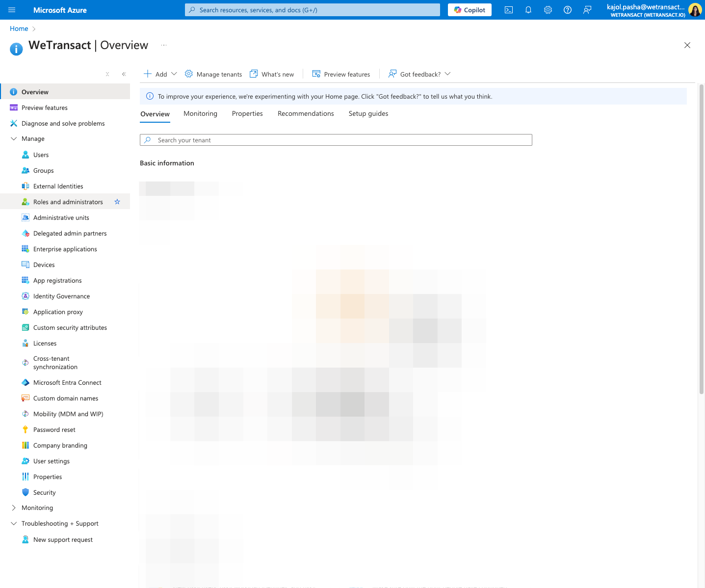
Task: Favorite Roles and administrators with the star
Action: 117,202
